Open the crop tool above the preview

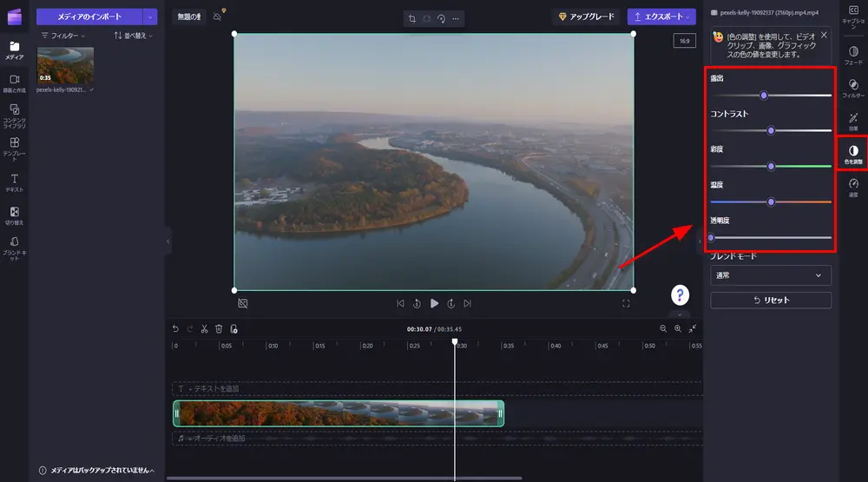coord(411,17)
